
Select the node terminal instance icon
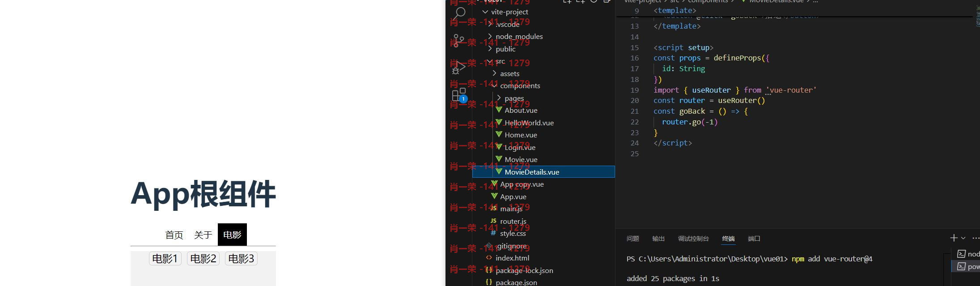[961, 254]
